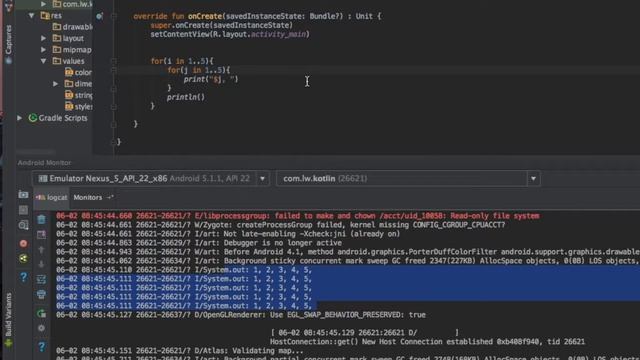This screenshot has height=360, width=640.
Task: Click the HostConnection::get() log line
Action: [x=427, y=342]
